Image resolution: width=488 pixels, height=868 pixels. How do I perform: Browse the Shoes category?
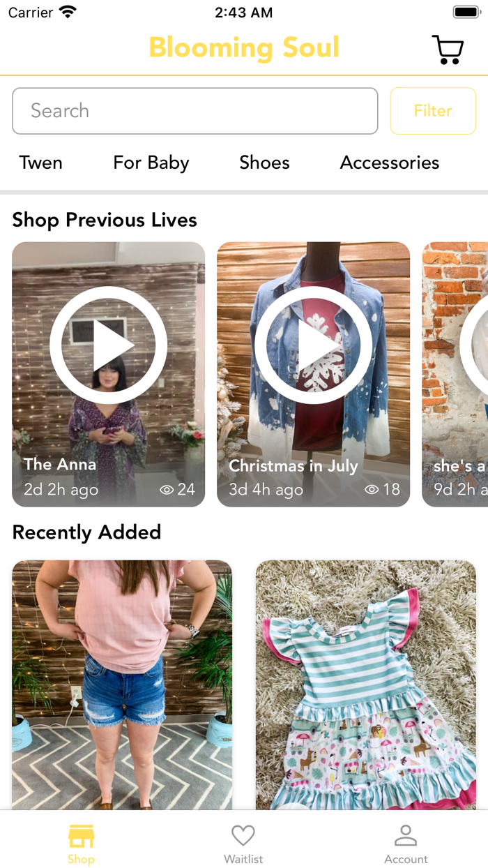pyautogui.click(x=264, y=163)
